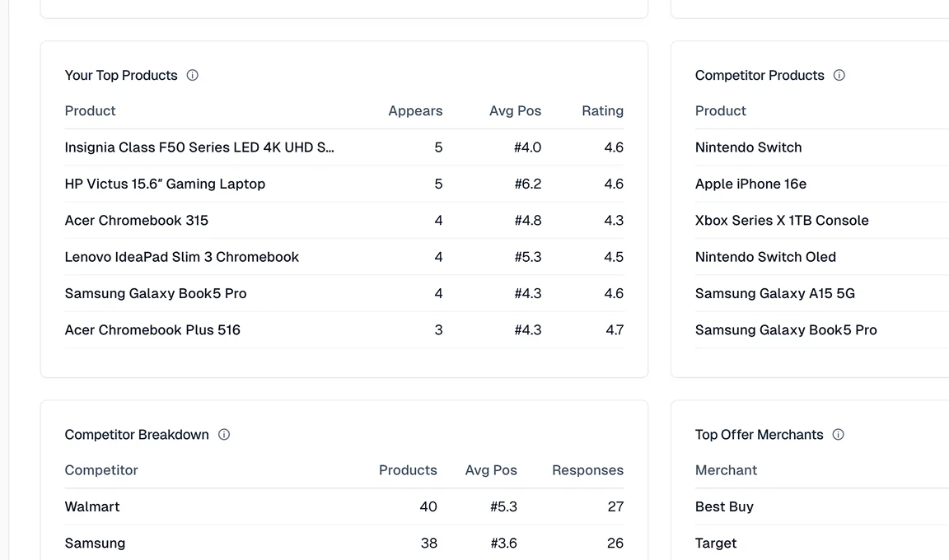Open the Competitor Breakdown info tooltip

coord(223,434)
